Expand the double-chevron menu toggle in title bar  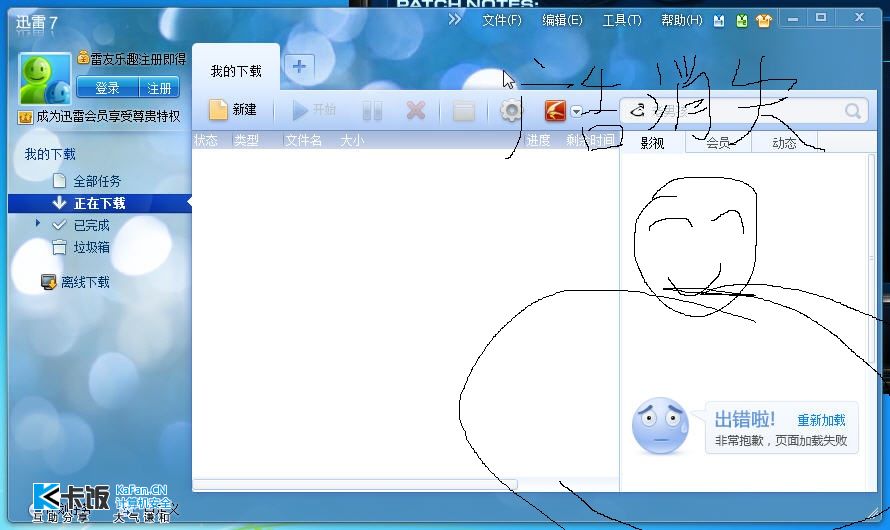coord(454,20)
